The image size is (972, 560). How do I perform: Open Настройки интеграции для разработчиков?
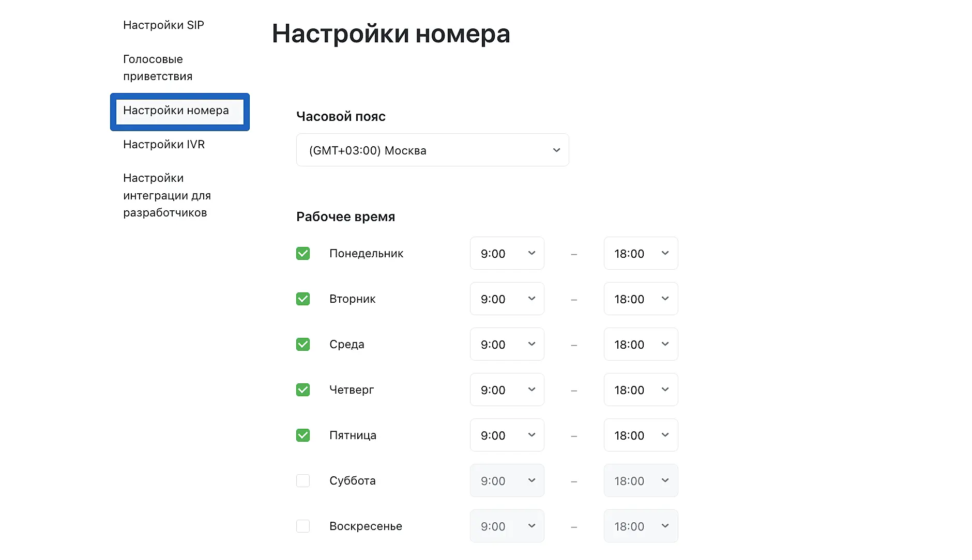[166, 195]
